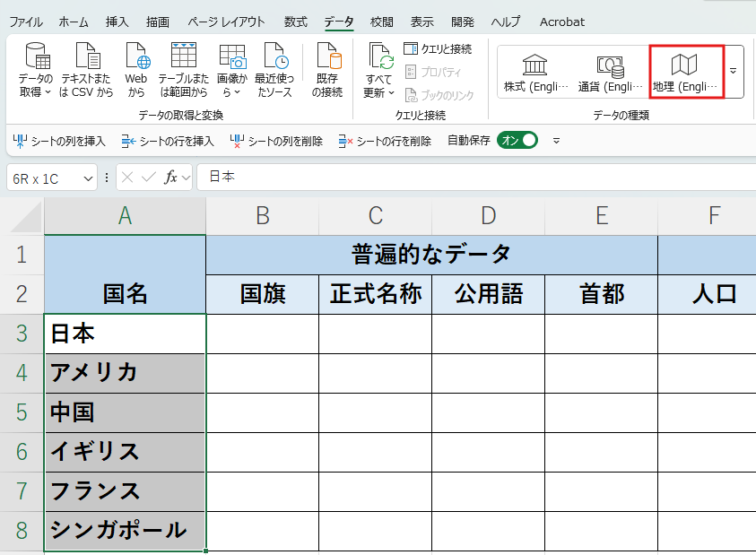
Task: Choose the 通貨 (Currency) data type
Action: tap(611, 73)
